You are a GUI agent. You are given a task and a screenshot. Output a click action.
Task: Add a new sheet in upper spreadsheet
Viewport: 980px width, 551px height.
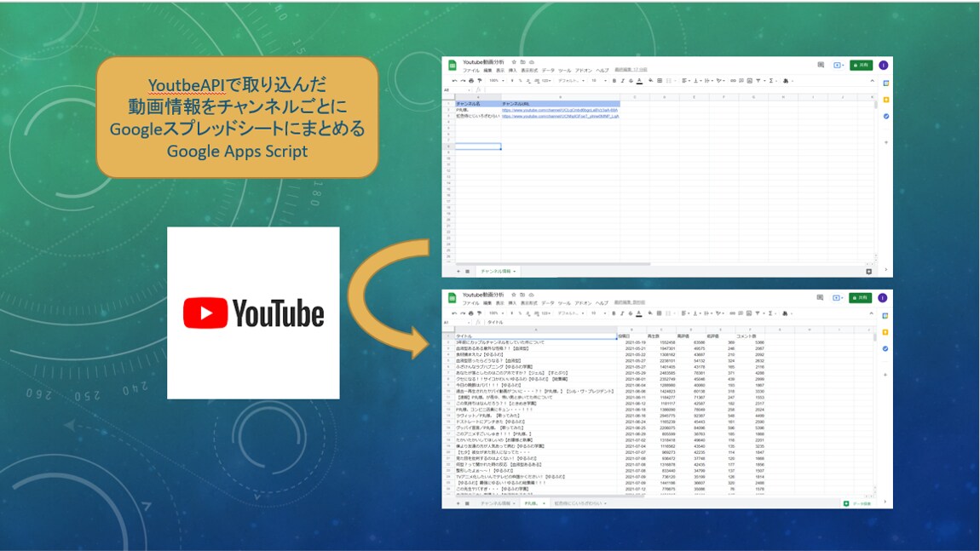click(458, 271)
